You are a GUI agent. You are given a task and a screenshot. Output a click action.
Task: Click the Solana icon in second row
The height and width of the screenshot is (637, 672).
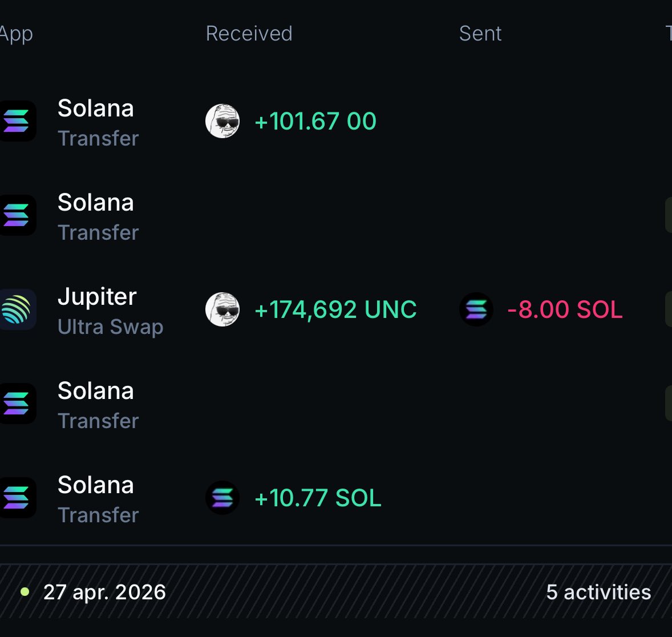17,215
